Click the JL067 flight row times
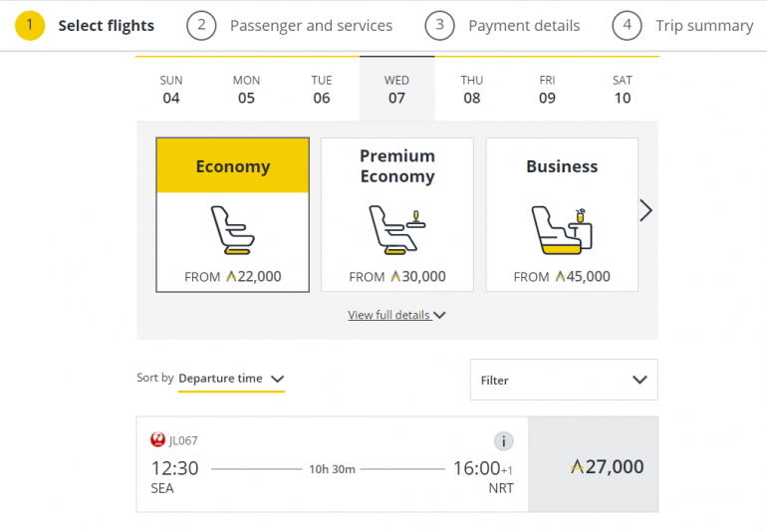 (x=332, y=467)
